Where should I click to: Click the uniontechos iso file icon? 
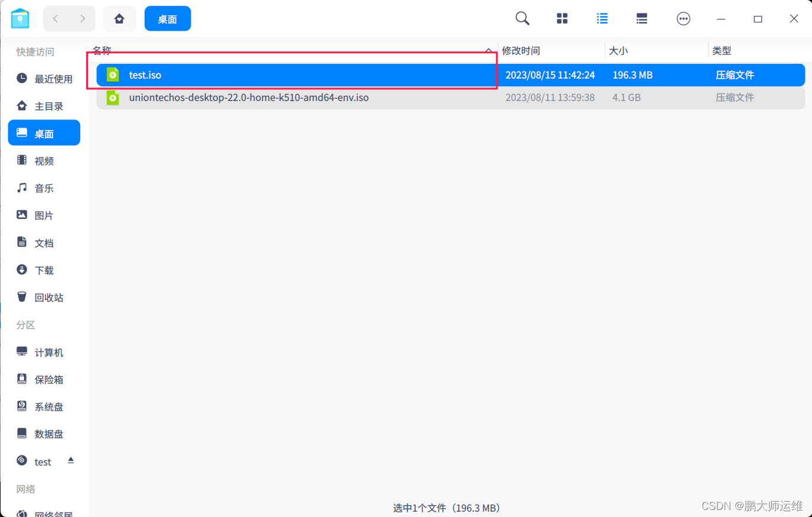coord(113,97)
